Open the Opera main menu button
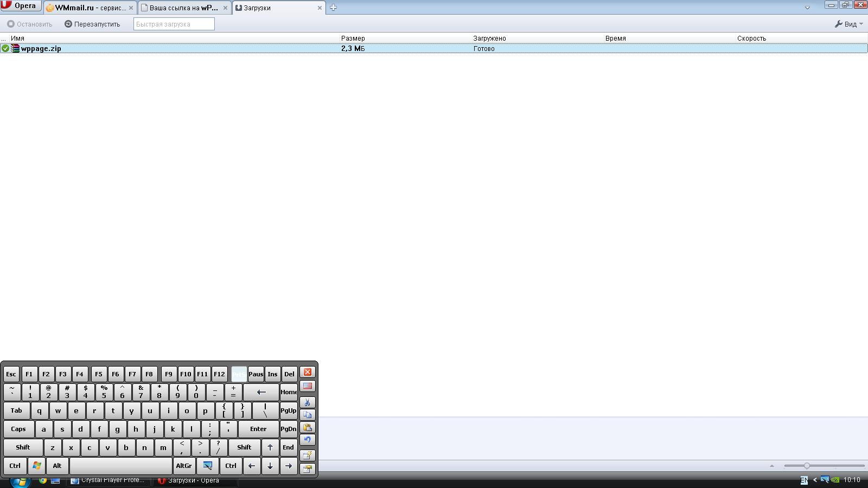 pyautogui.click(x=21, y=5)
